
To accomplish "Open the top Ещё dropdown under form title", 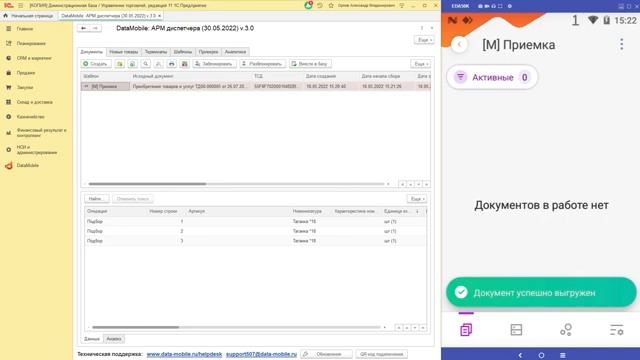I will (x=424, y=40).
